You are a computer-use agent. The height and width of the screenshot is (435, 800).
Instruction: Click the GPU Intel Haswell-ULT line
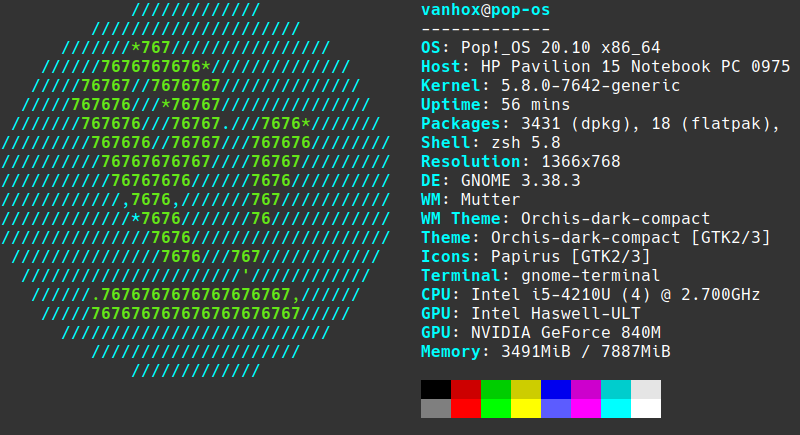530,313
